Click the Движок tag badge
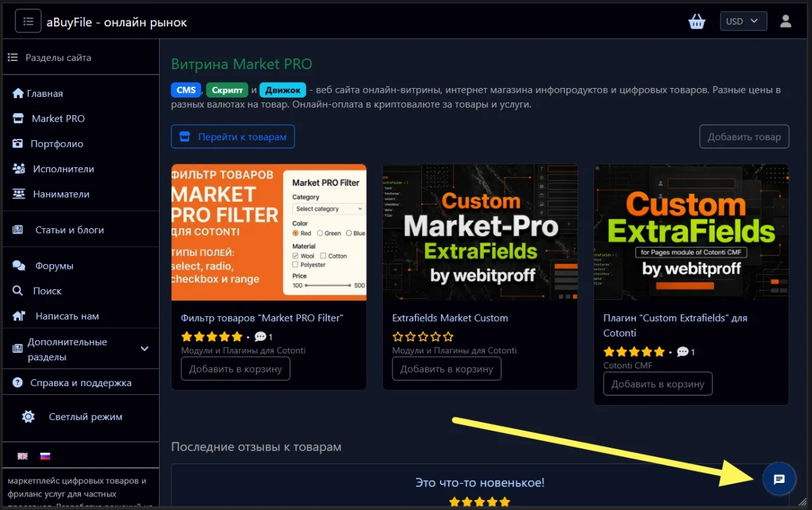This screenshot has height=510, width=812. tap(283, 90)
